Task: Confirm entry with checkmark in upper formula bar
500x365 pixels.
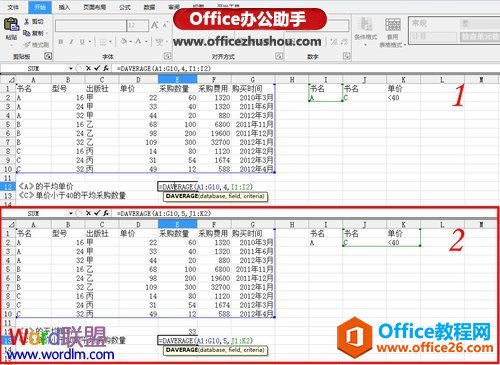Action: 97,68
